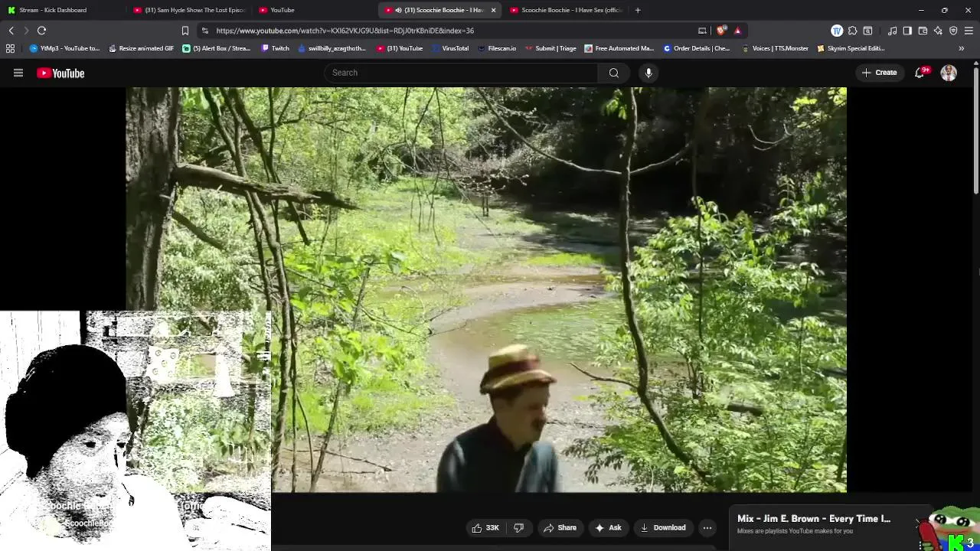Image resolution: width=980 pixels, height=551 pixels.
Task: Click the search magnifier button
Action: [x=613, y=73]
